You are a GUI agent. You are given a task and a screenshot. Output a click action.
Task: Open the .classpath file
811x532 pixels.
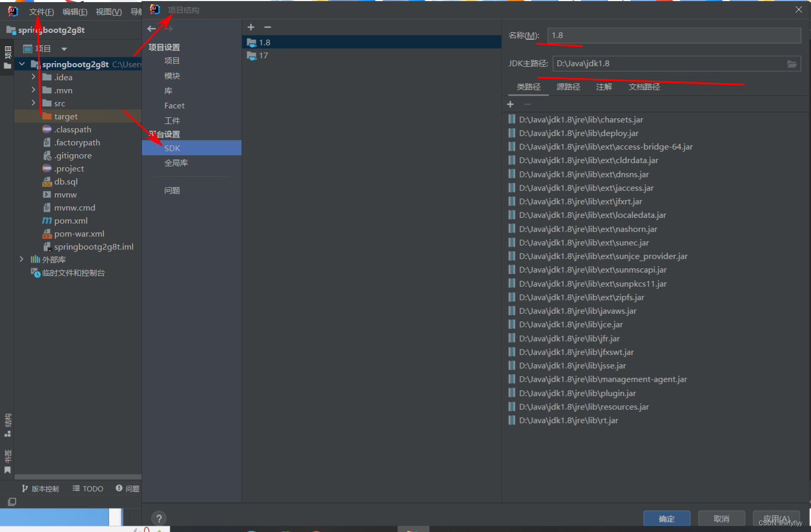click(72, 130)
